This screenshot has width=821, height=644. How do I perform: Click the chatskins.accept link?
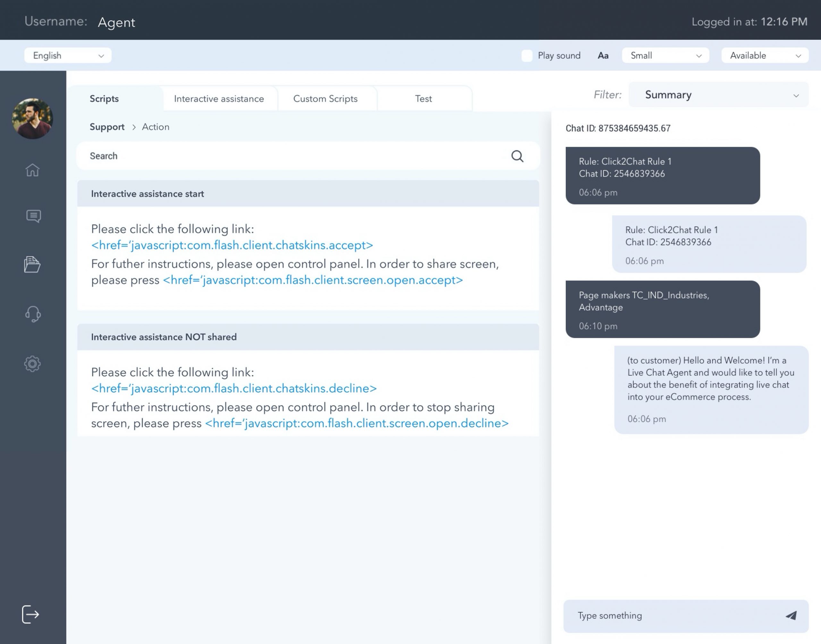coord(232,245)
